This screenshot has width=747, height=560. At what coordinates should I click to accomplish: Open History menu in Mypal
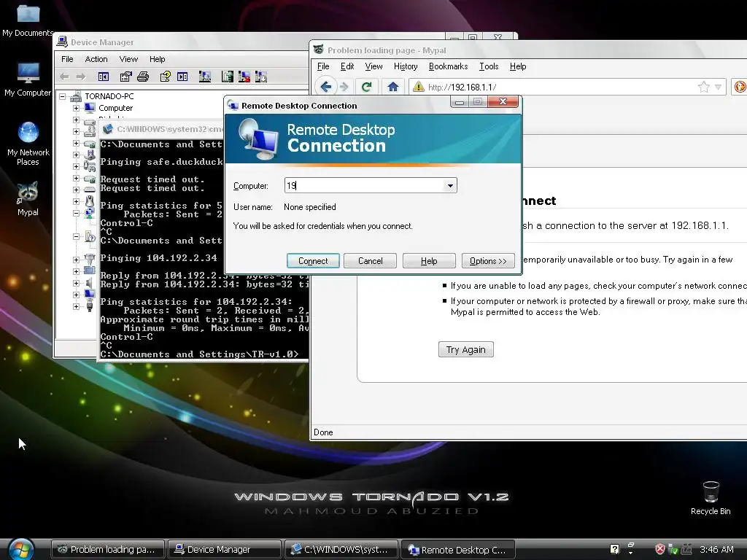pos(406,66)
